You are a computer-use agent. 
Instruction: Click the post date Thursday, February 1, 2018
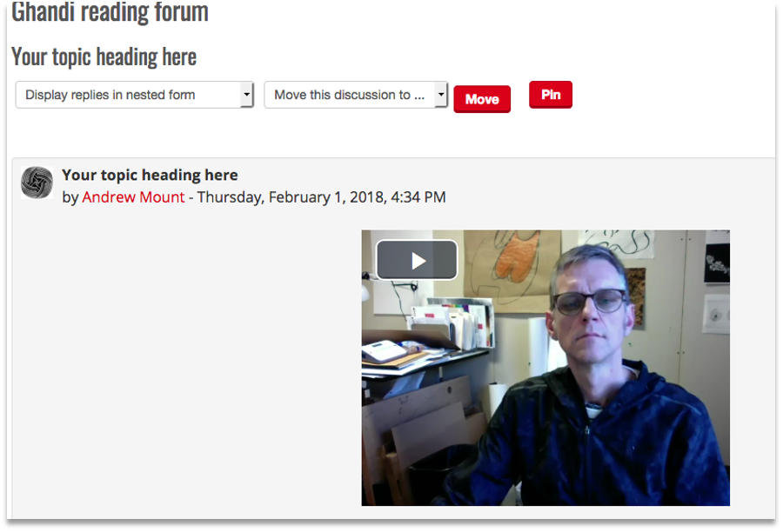pos(321,197)
